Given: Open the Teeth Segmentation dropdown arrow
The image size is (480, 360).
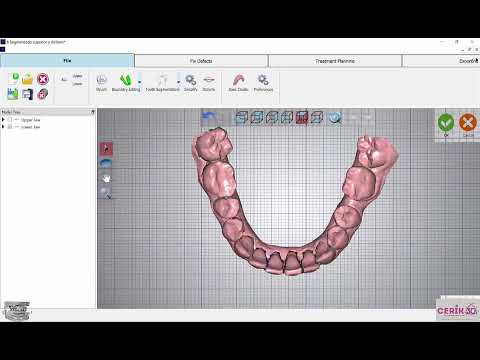Looking at the screenshot, I should click(x=179, y=82).
